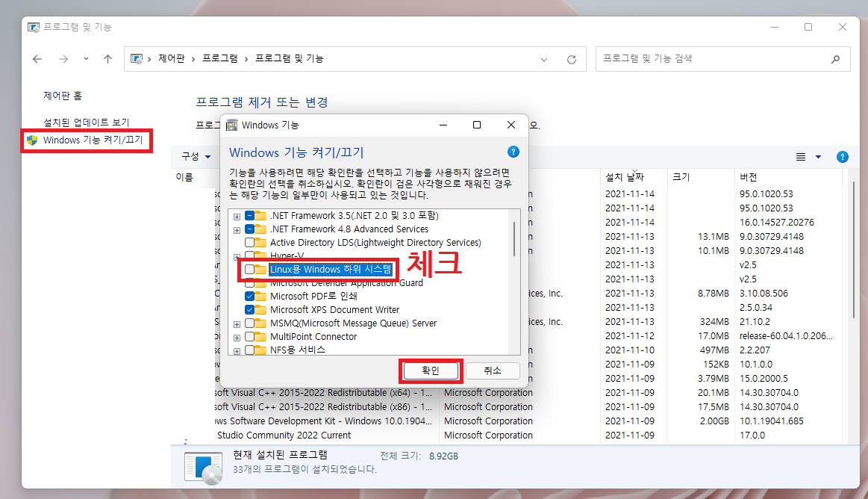The height and width of the screenshot is (499, 868).
Task: Maximize the Windows 기능 dialog
Action: point(477,125)
